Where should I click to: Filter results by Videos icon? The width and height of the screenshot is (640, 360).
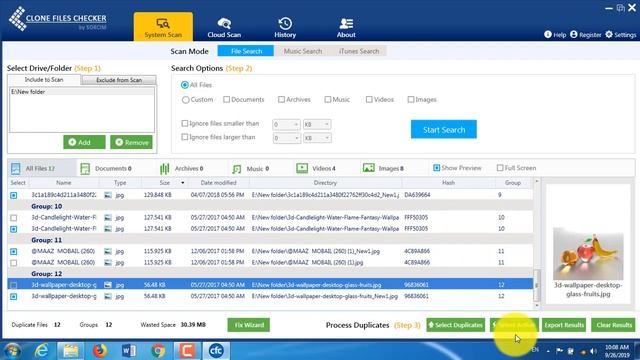[x=302, y=168]
